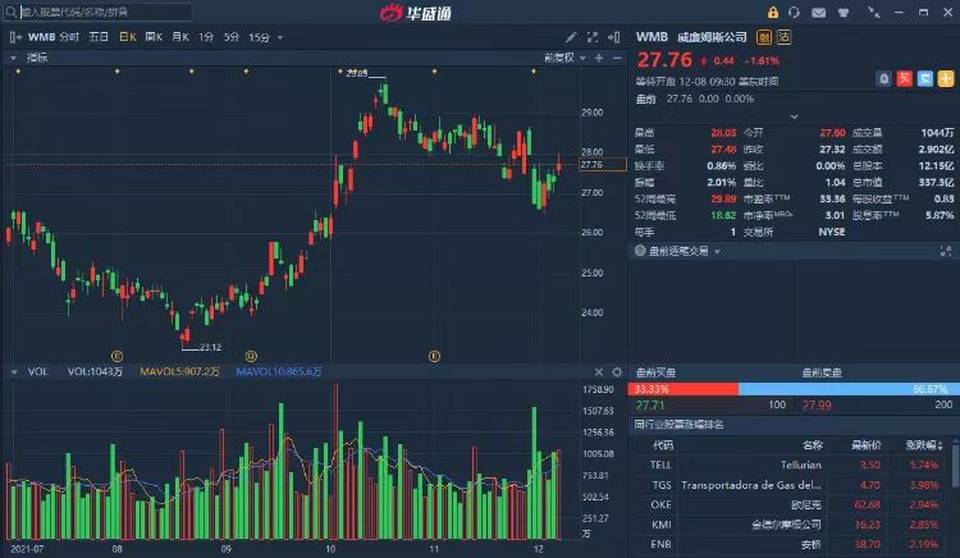Zoom out chart with minus icon
This screenshot has width=960, height=558.
coord(617,58)
